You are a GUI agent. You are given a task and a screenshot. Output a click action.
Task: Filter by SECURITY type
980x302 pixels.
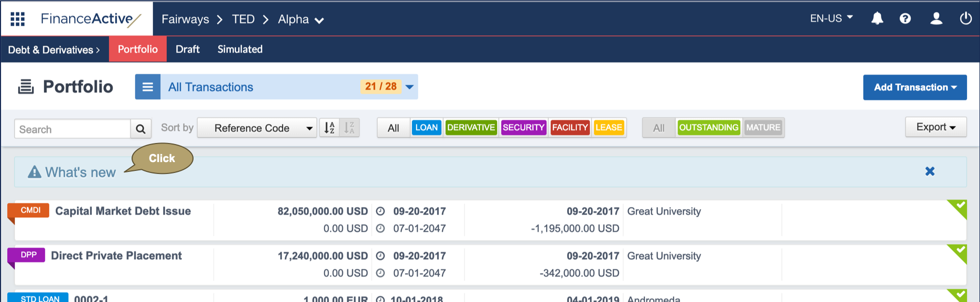pos(523,128)
